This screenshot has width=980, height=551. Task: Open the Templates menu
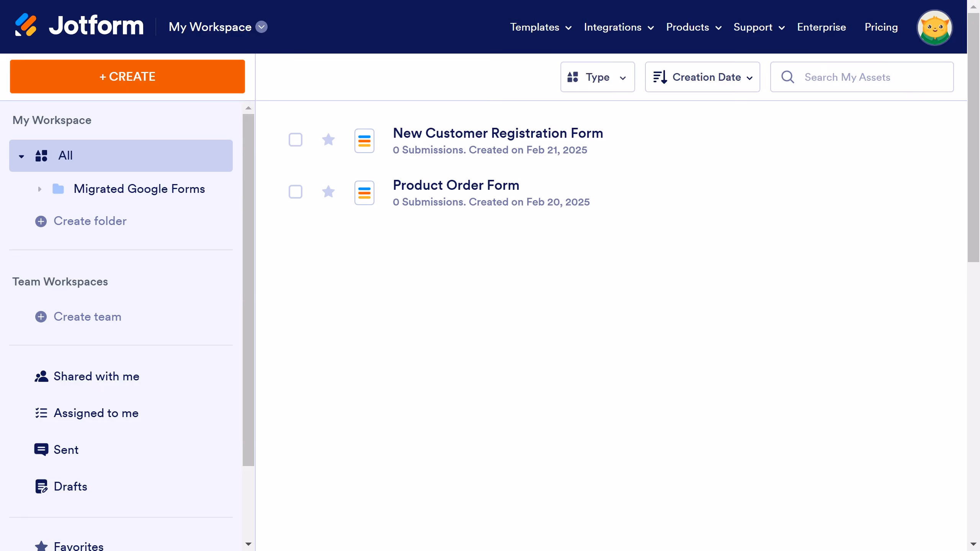541,27
